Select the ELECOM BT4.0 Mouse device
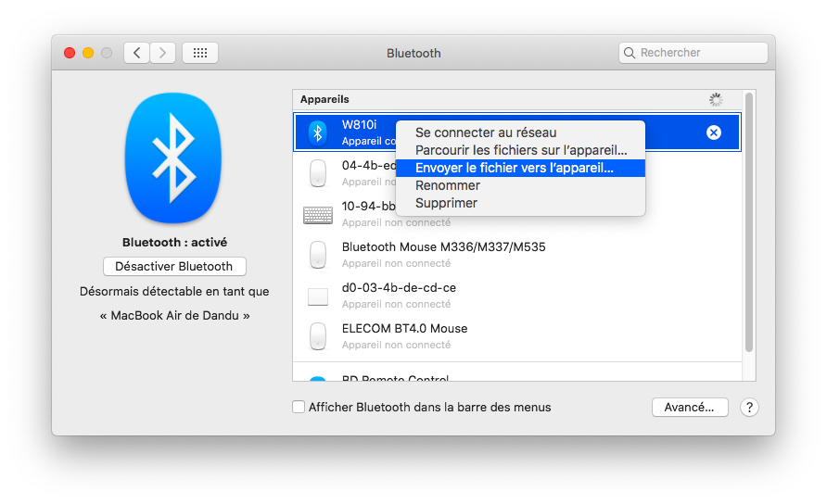 click(x=517, y=336)
